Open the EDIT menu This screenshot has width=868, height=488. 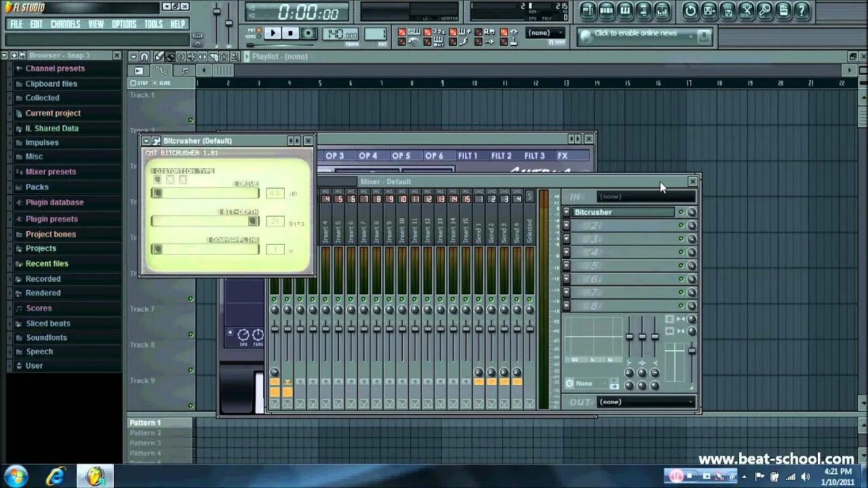37,24
